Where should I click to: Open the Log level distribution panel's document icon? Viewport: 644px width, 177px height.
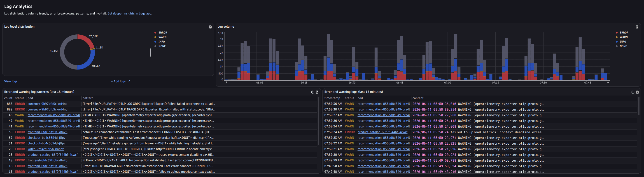(210, 27)
